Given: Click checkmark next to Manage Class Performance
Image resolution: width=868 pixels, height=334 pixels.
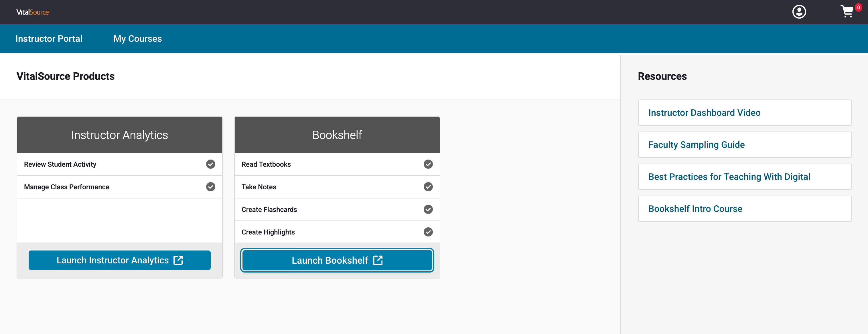Looking at the screenshot, I should 211,187.
